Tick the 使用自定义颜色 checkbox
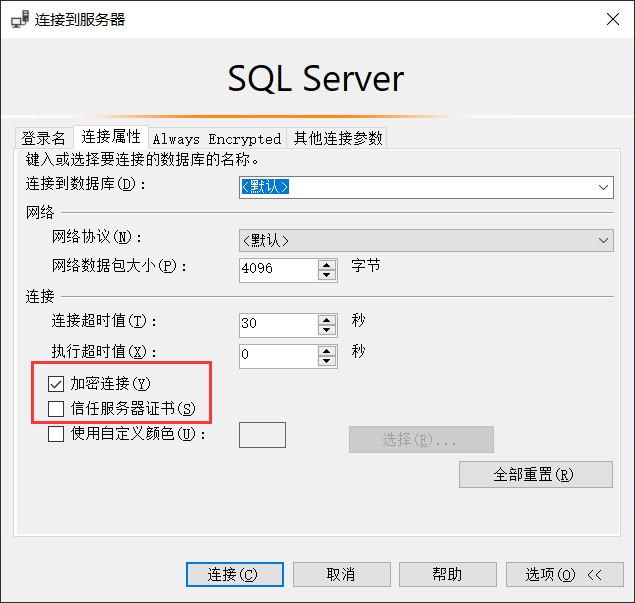This screenshot has height=603, width=635. click(56, 434)
